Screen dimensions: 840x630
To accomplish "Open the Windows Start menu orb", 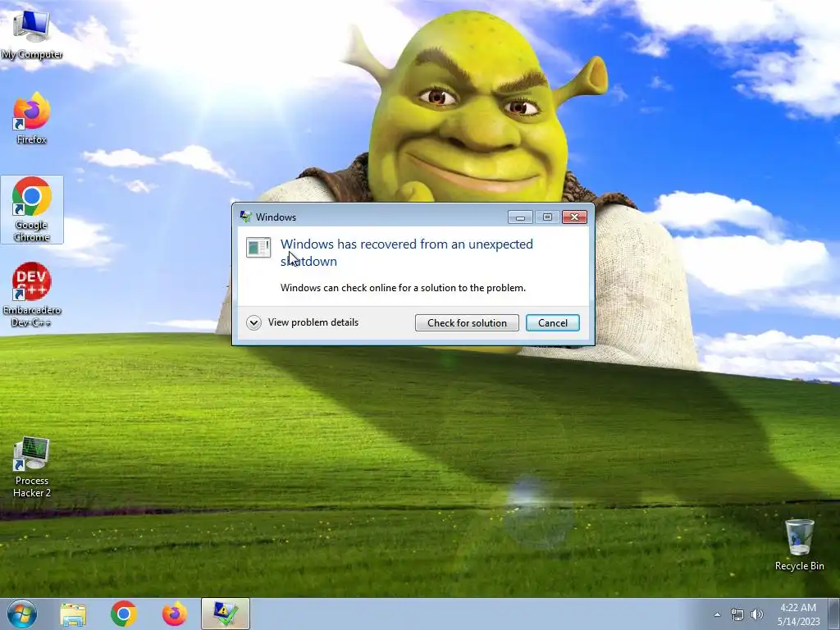I will 22,614.
